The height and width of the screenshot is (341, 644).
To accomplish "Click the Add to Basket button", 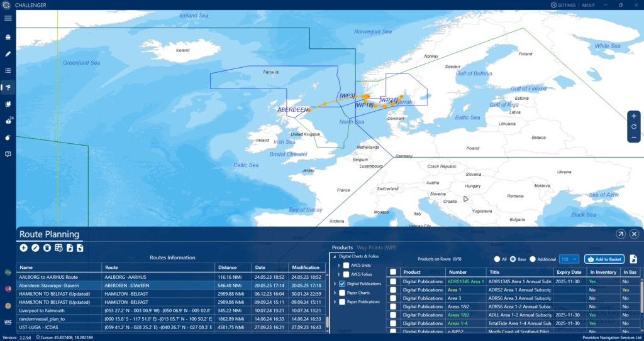I will tap(604, 259).
